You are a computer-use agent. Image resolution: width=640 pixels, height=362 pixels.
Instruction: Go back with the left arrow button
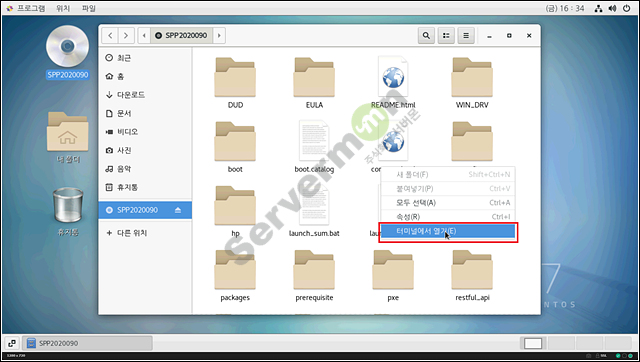(x=110, y=36)
